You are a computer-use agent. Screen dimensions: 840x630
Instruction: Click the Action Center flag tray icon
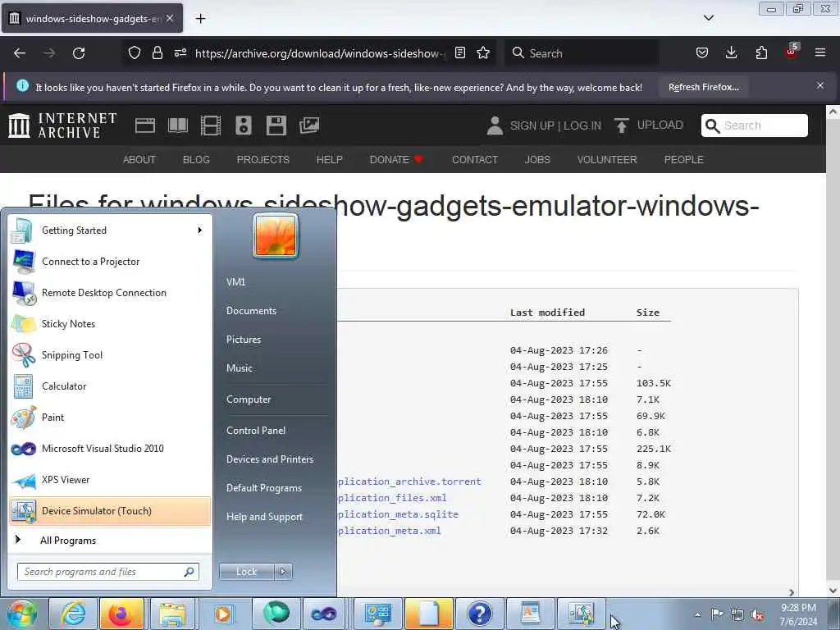tap(717, 614)
